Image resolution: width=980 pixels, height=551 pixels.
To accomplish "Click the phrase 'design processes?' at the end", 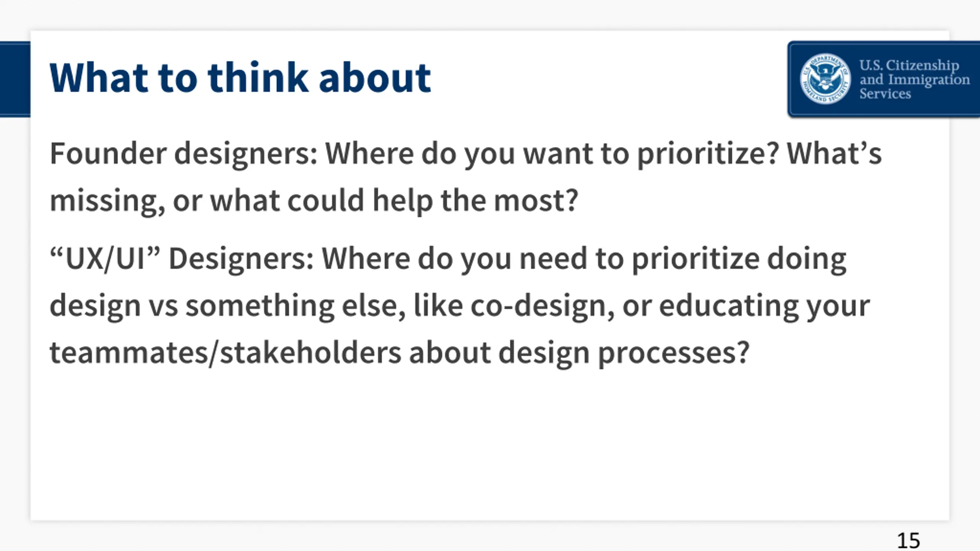I will (x=624, y=353).
